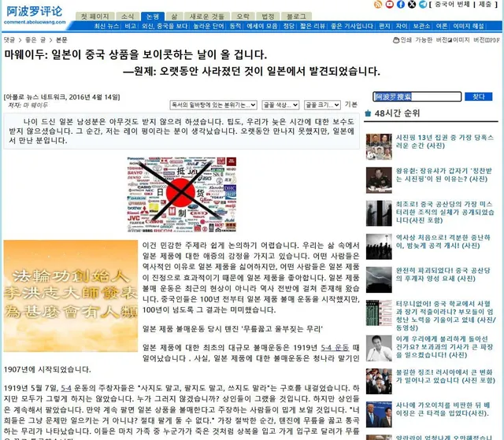504x440 pixels.
Task: Open article 시진핑 13년 집권 중 가장 당혹스러운 순간
Action: click(444, 142)
